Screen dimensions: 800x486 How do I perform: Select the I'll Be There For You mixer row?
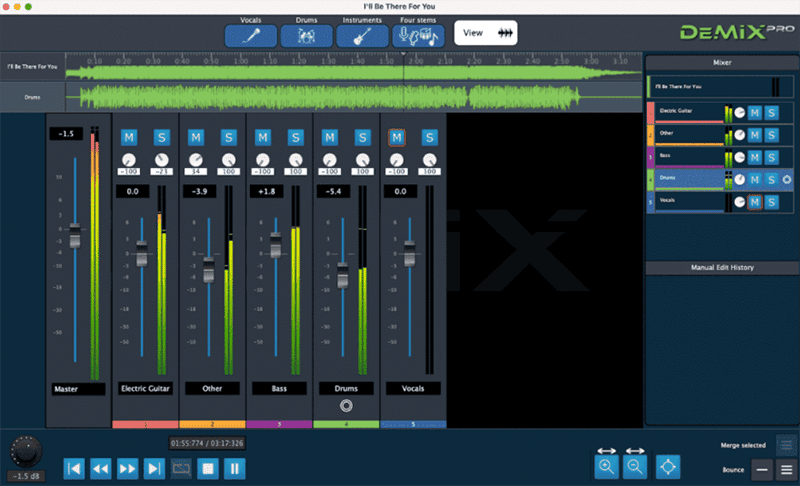point(720,87)
